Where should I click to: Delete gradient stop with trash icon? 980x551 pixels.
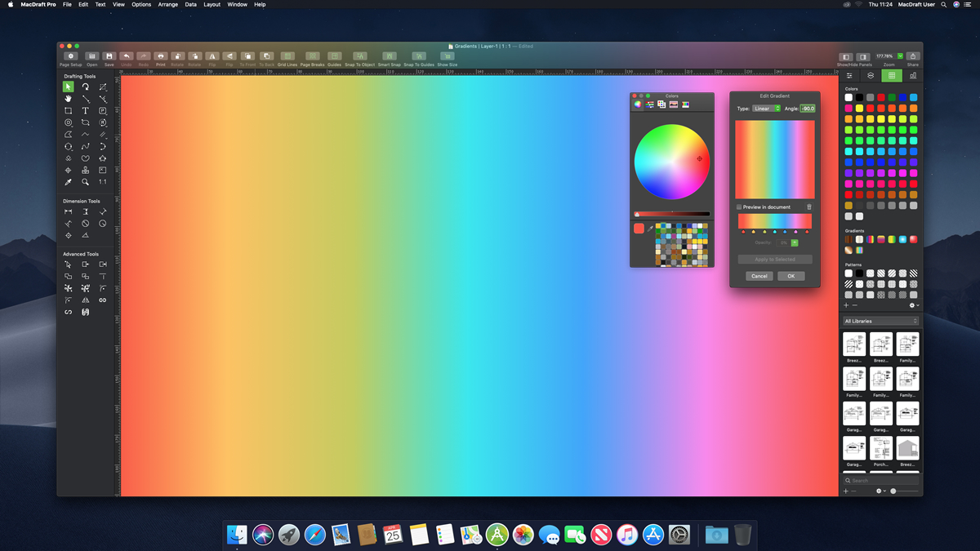coord(809,207)
